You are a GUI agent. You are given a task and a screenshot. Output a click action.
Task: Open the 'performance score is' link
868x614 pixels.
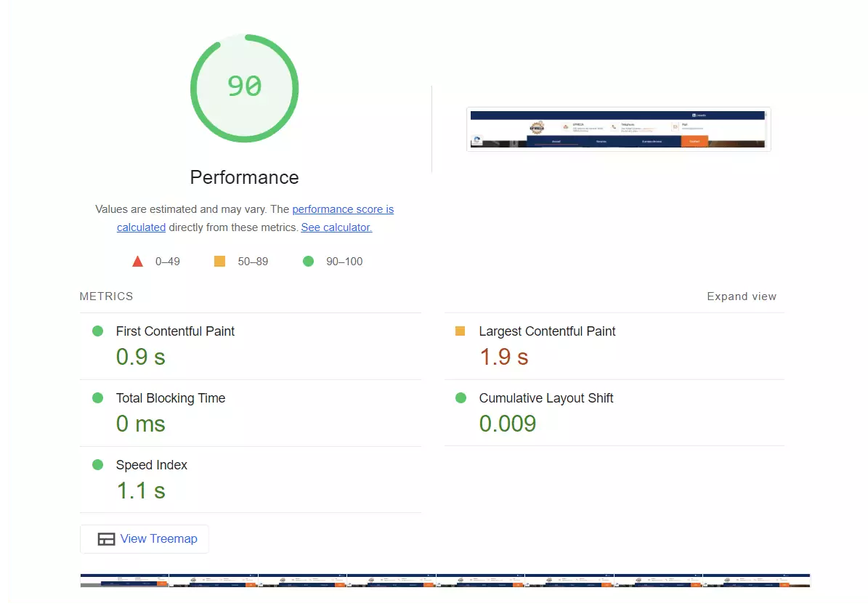[x=343, y=209]
